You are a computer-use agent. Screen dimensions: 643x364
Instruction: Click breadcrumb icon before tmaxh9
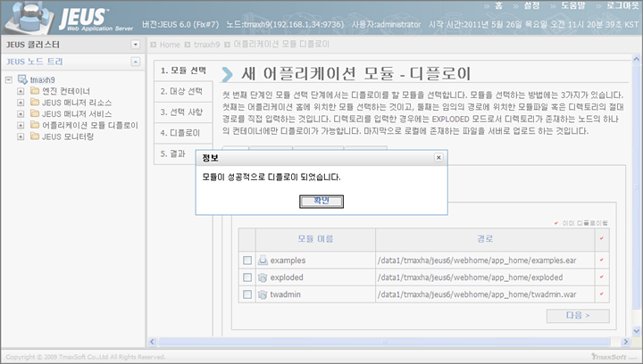pyautogui.click(x=188, y=45)
